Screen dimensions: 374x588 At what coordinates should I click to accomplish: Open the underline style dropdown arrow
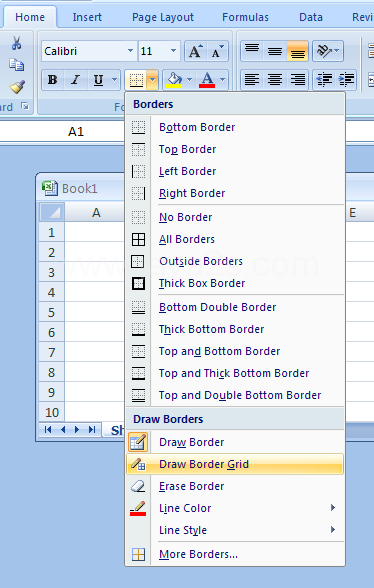114,80
